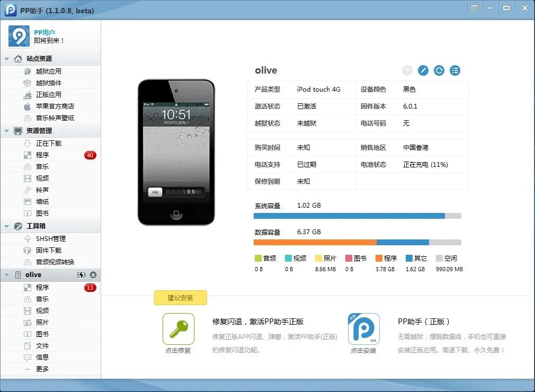Click the free space value 990.09 MB
The height and width of the screenshot is (392, 535).
pos(449,269)
